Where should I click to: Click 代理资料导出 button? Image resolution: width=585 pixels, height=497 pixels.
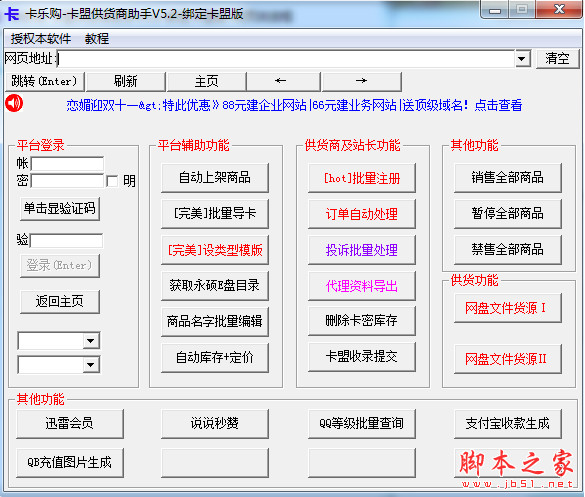click(x=362, y=285)
